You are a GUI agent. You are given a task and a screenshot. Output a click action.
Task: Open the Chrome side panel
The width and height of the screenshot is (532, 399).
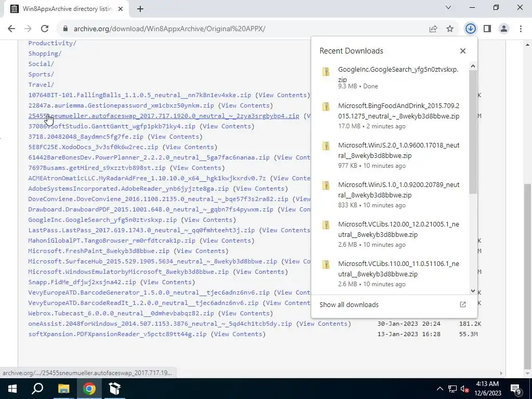pyautogui.click(x=487, y=29)
